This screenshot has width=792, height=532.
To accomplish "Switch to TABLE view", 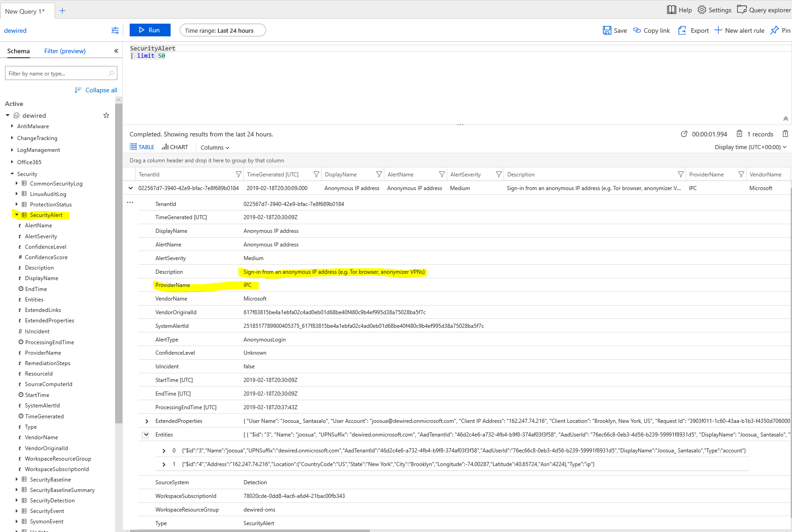I will pyautogui.click(x=142, y=147).
